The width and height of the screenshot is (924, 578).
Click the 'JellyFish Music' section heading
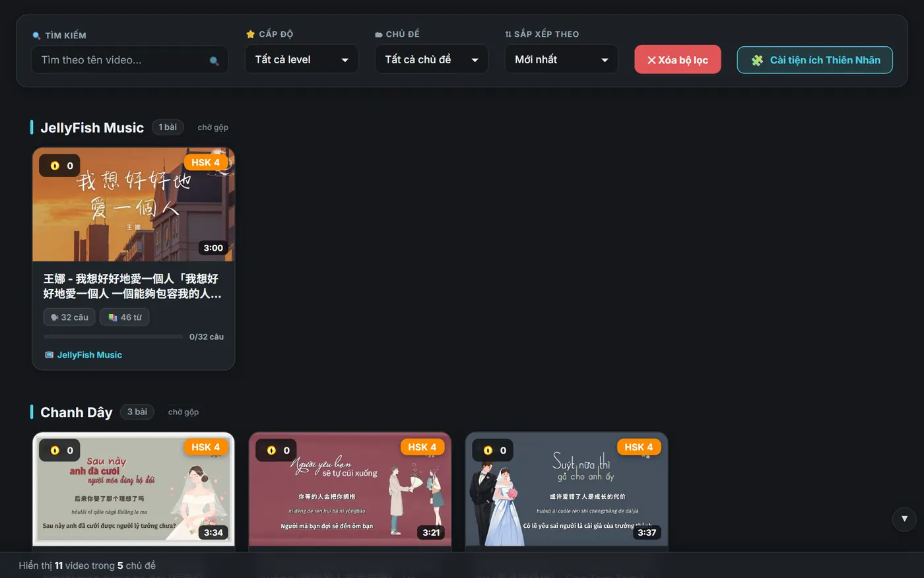tap(92, 127)
